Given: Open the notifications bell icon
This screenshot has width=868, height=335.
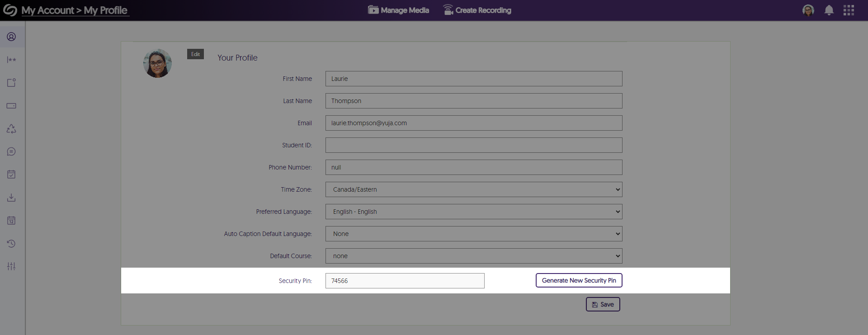Looking at the screenshot, I should pos(829,10).
